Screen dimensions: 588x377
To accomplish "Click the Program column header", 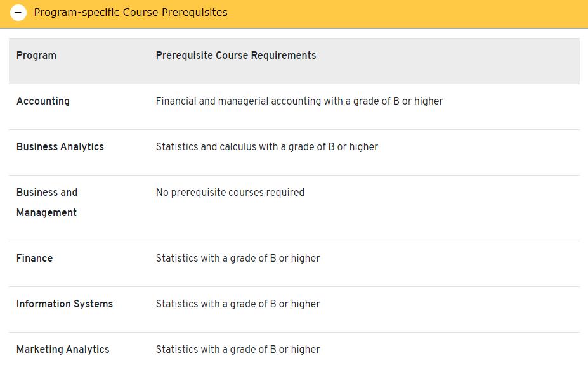I will (x=36, y=56).
